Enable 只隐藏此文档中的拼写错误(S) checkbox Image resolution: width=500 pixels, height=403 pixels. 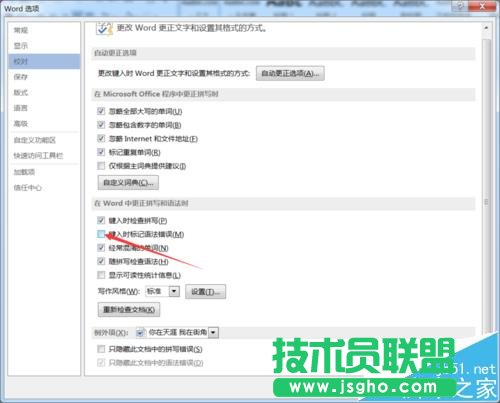[x=101, y=349]
